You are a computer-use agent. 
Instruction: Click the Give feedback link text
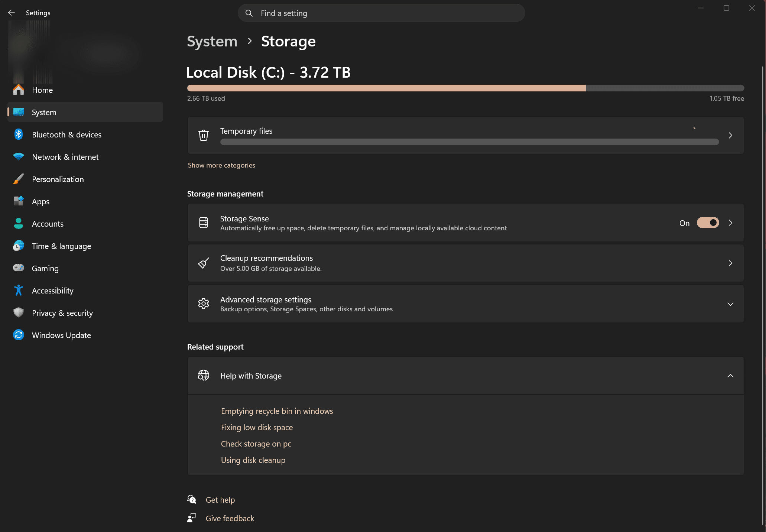[230, 518]
